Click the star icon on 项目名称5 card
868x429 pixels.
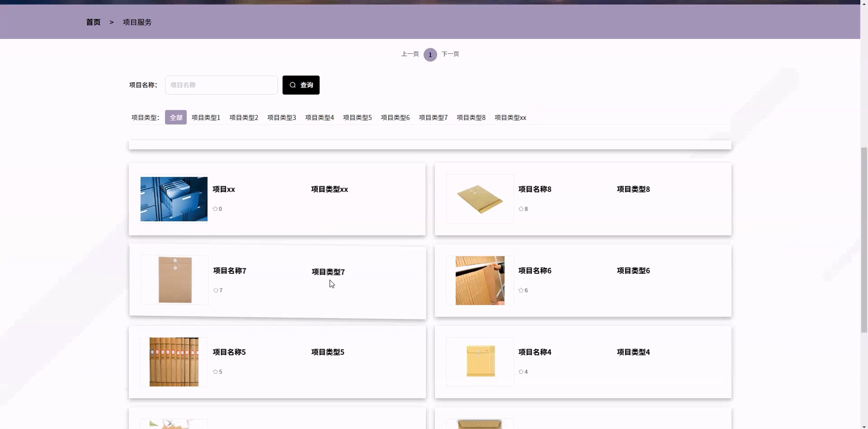[215, 372]
